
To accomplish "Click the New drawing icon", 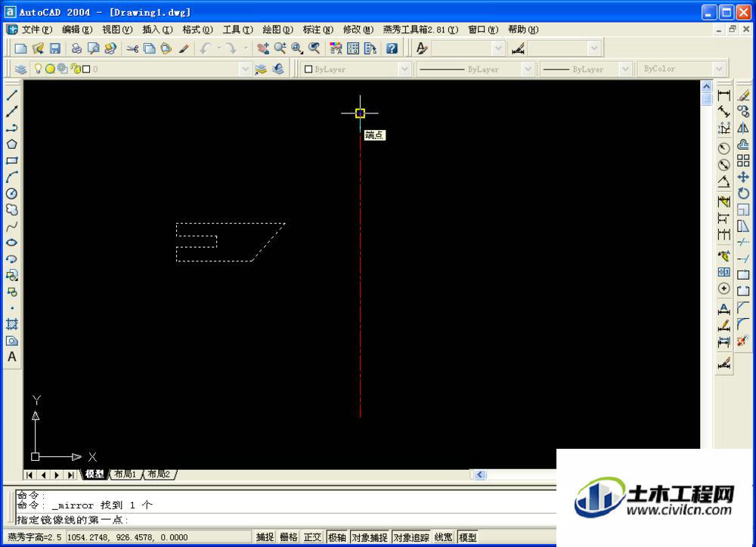I will coord(20,48).
